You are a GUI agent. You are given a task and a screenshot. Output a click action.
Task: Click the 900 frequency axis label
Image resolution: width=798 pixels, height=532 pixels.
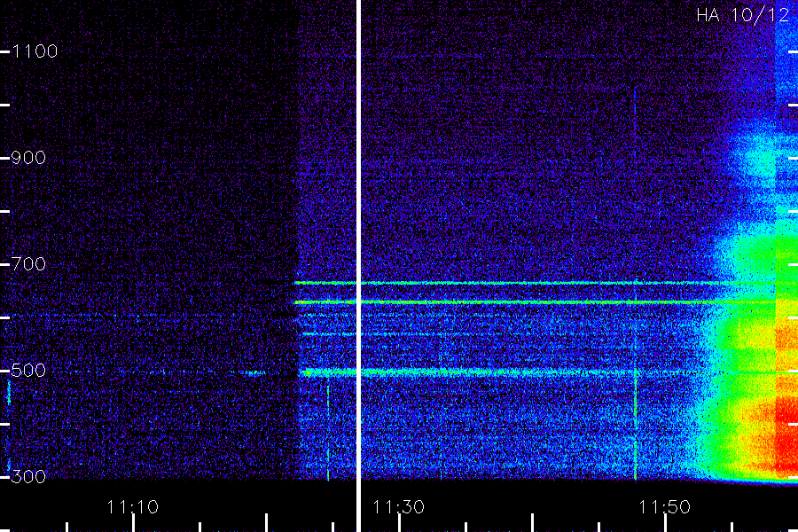(x=28, y=158)
